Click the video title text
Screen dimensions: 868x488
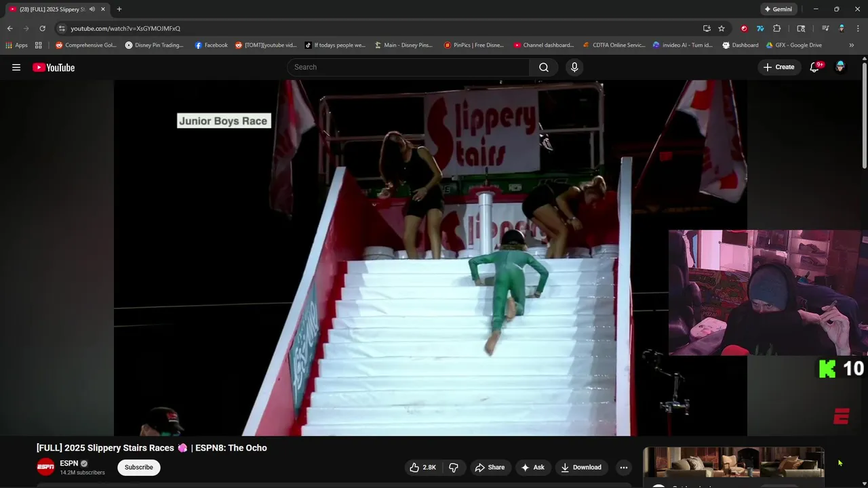coord(152,448)
